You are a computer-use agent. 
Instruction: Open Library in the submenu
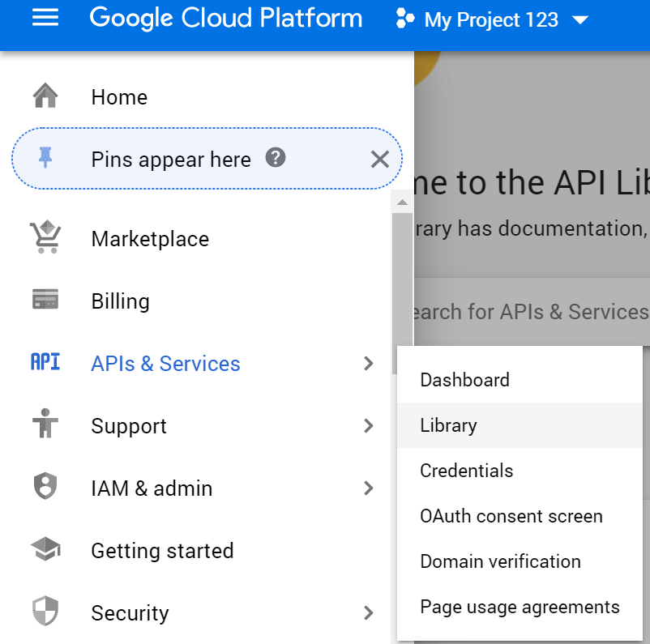click(520, 425)
